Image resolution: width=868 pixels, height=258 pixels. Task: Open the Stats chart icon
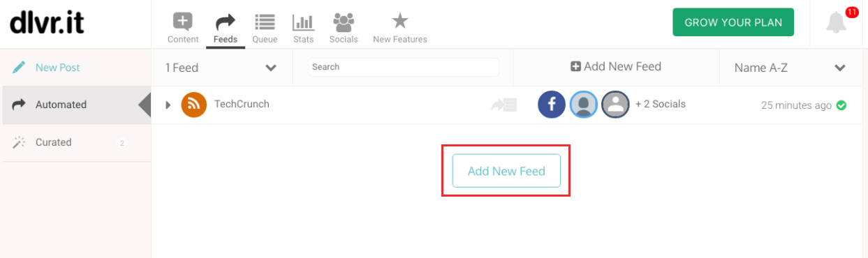pyautogui.click(x=303, y=22)
